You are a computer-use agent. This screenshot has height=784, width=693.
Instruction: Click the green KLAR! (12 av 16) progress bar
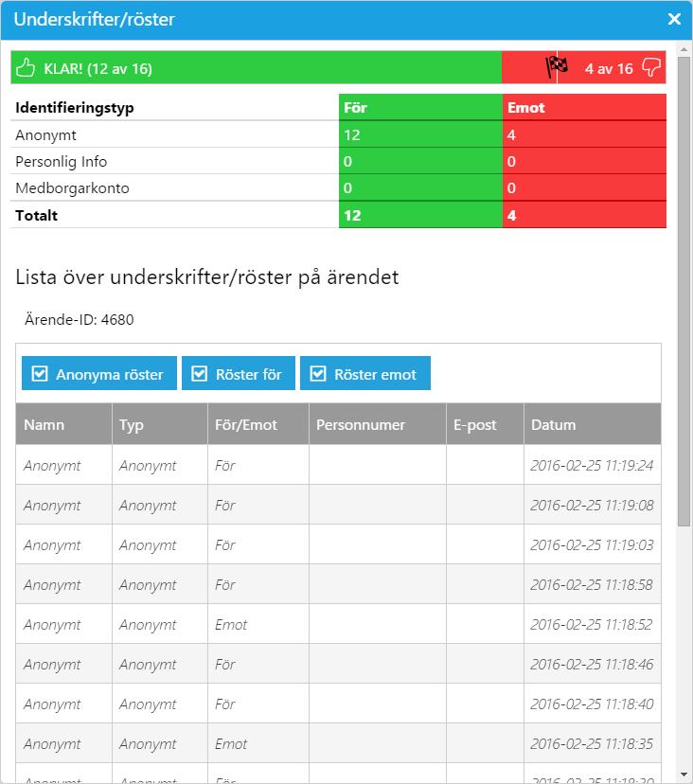pos(256,67)
